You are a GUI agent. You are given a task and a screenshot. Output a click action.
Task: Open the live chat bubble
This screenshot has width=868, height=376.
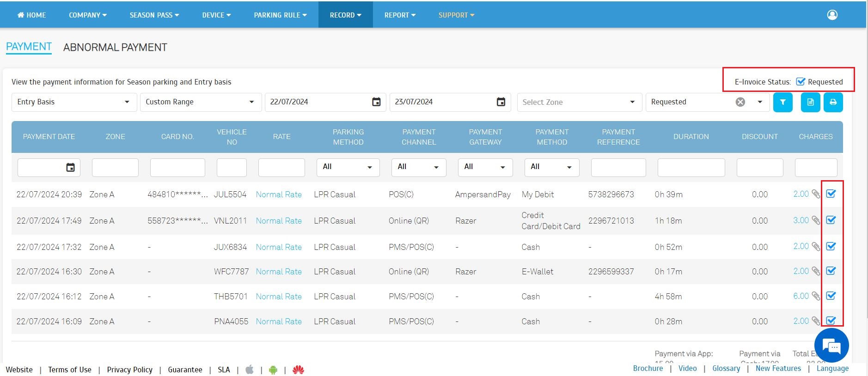(831, 346)
